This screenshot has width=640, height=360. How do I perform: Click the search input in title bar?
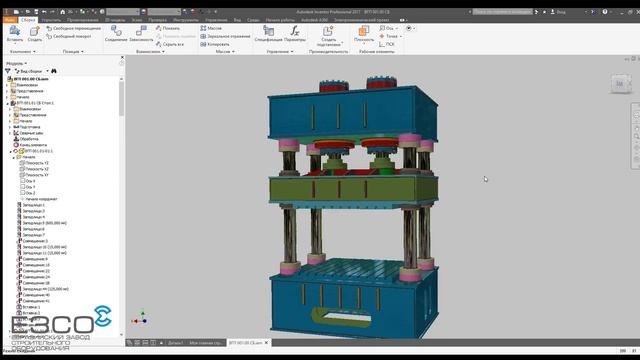point(503,12)
